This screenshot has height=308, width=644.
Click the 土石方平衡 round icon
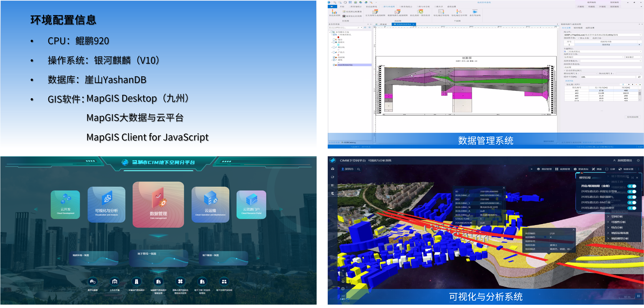tap(115, 281)
